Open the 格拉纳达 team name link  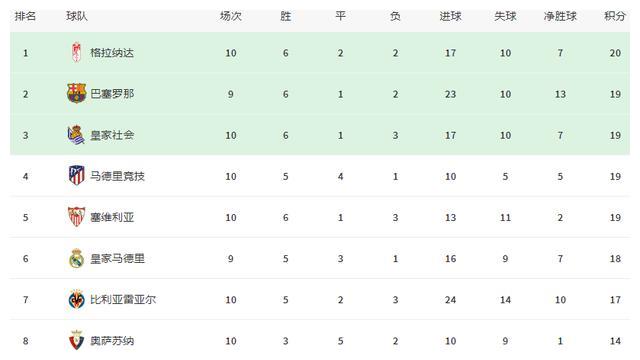click(112, 53)
